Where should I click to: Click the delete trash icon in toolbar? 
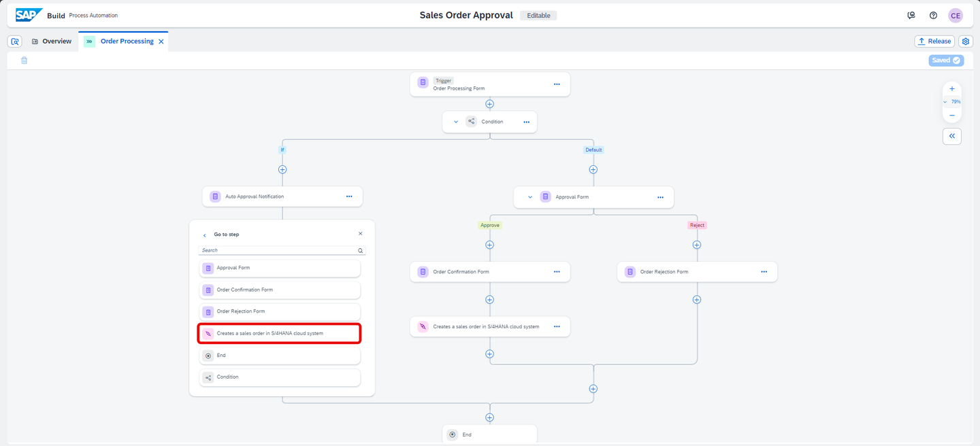(x=24, y=61)
